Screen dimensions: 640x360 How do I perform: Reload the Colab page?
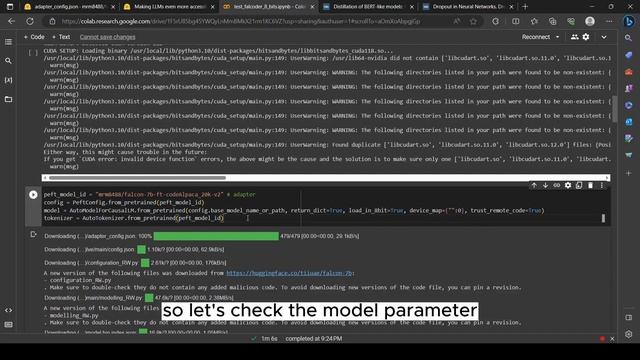(x=30, y=21)
